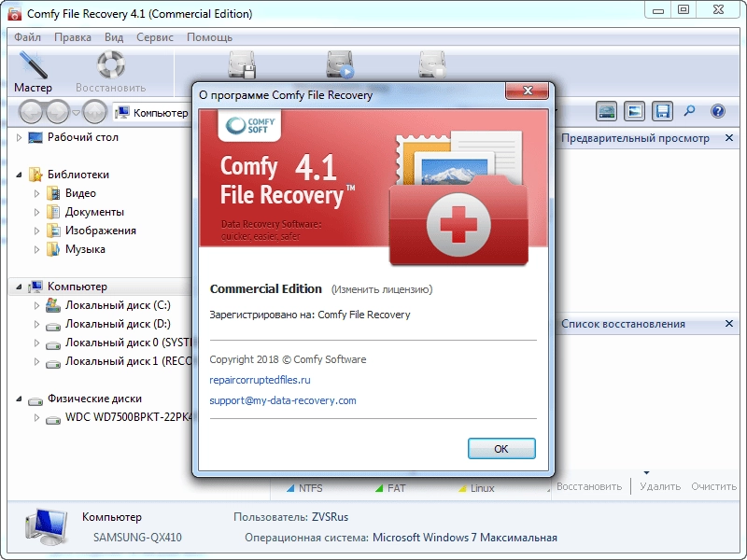747x560 pixels.
Task: Click the SAMSUNG-QX410 status text
Action: point(137,538)
